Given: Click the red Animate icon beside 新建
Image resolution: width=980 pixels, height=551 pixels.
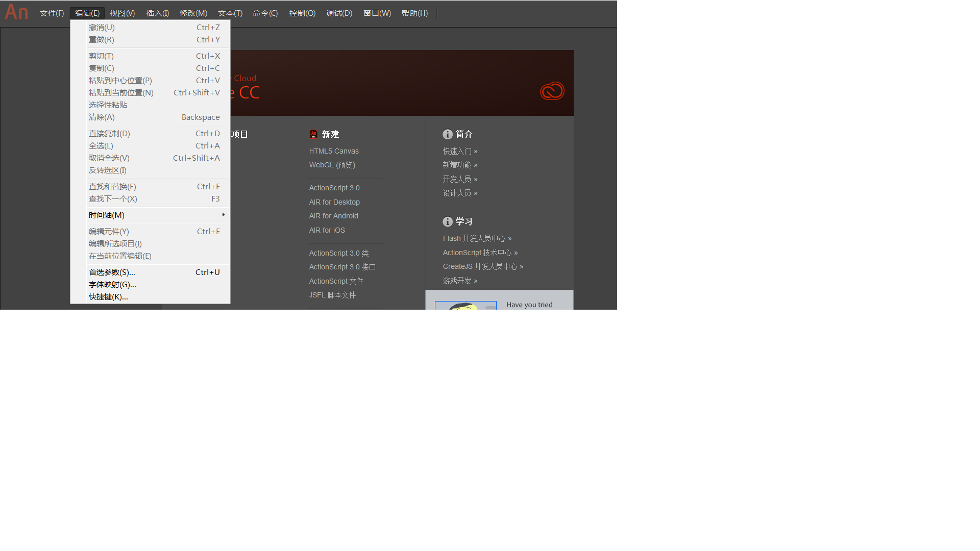Looking at the screenshot, I should 313,134.
